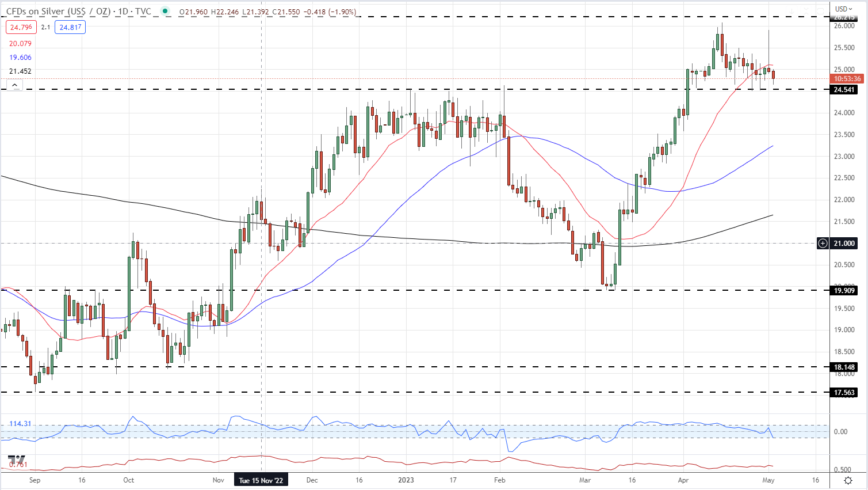Click the lower indicator value 0.761

pos(18,465)
